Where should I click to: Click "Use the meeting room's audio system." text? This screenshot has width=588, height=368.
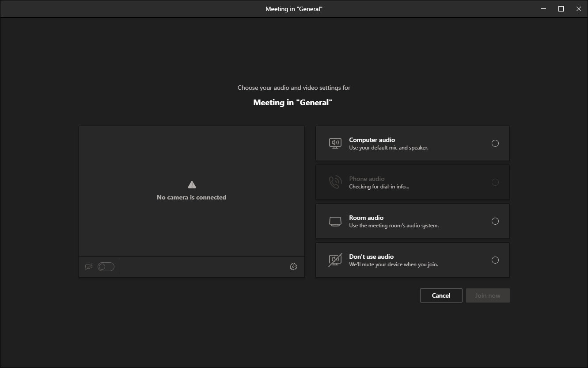click(x=394, y=226)
